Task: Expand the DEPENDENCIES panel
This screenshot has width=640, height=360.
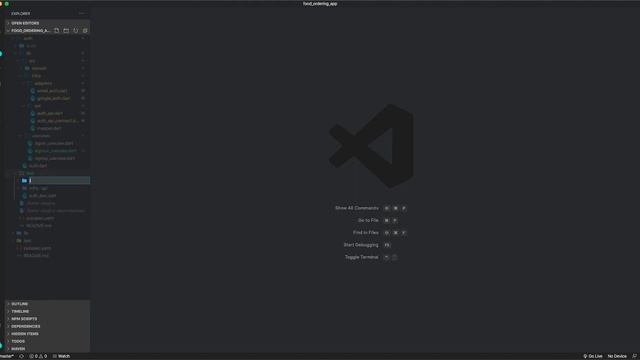Action: click(48, 327)
